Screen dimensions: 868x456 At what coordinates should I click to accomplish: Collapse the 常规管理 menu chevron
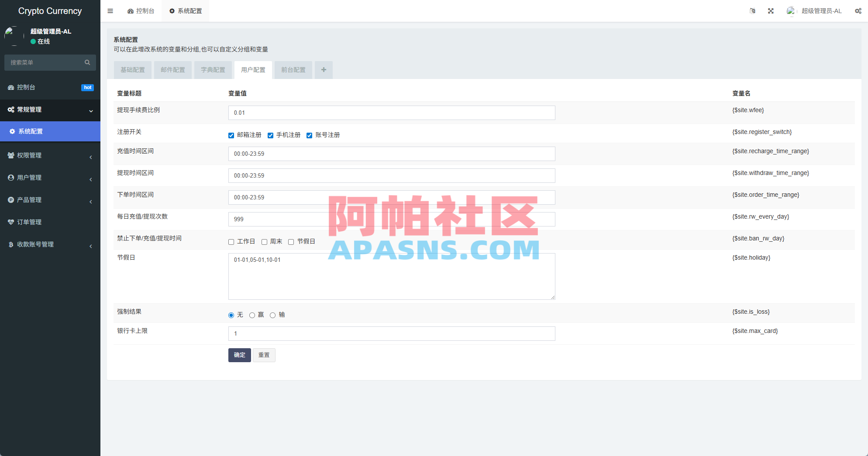click(91, 111)
